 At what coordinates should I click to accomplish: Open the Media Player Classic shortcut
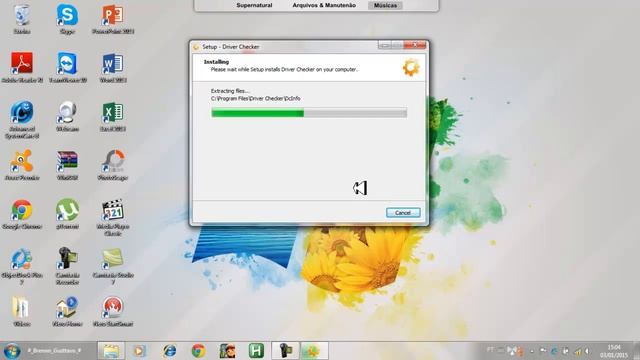point(113,218)
